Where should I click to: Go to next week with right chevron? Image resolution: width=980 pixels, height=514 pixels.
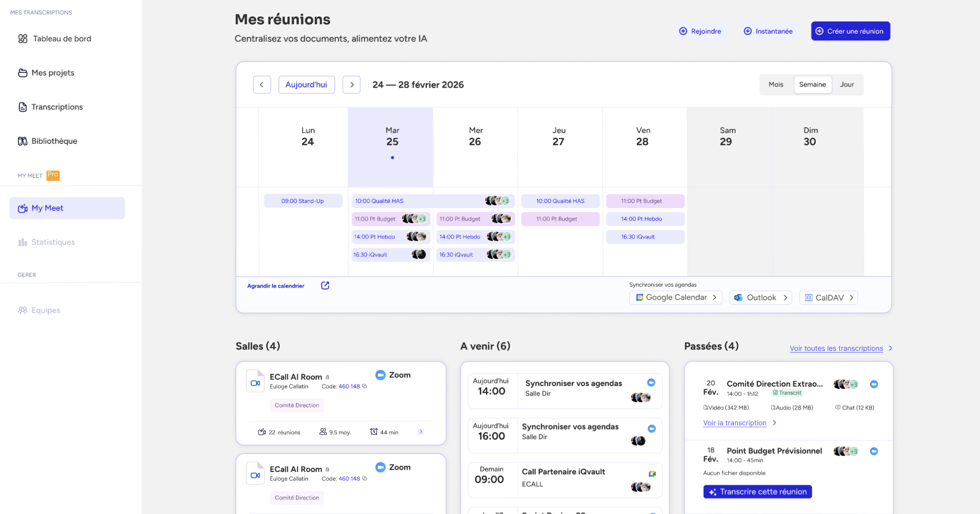point(352,85)
